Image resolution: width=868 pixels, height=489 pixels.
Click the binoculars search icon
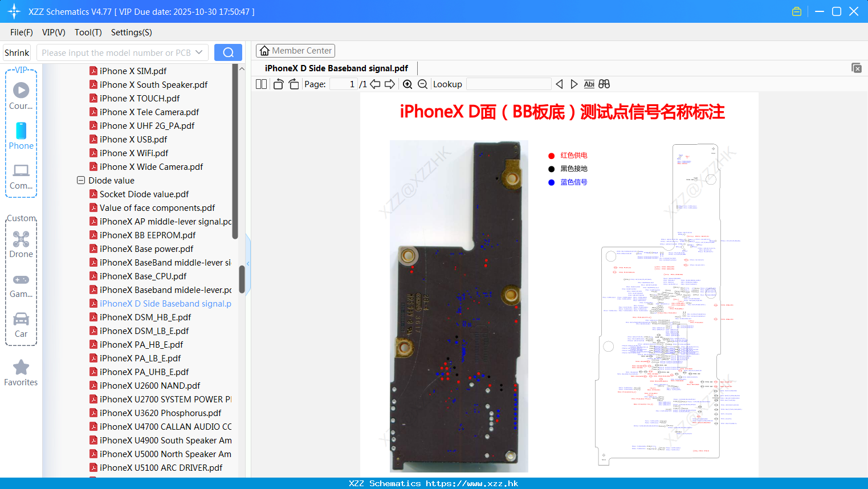(x=604, y=84)
